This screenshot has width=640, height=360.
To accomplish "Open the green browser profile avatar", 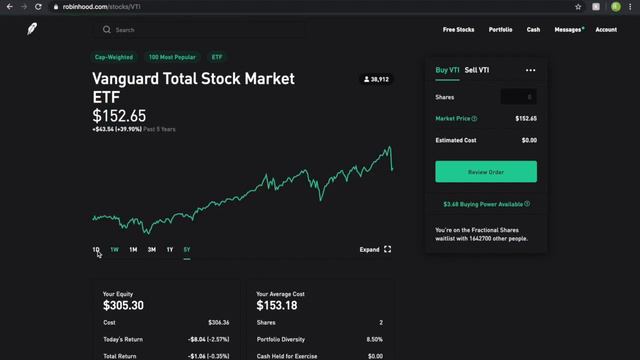I will click(x=616, y=7).
